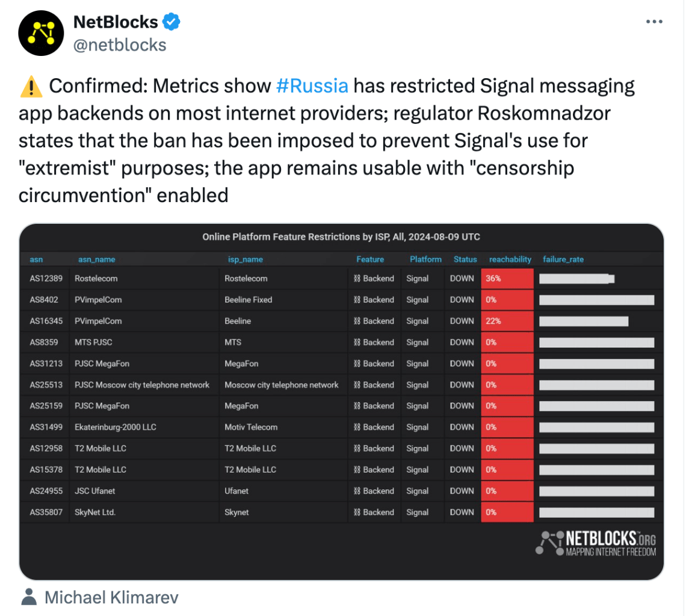Click the blue verified badge next to NetBlocks
Viewport: 686px width, 616px height.
[x=170, y=22]
